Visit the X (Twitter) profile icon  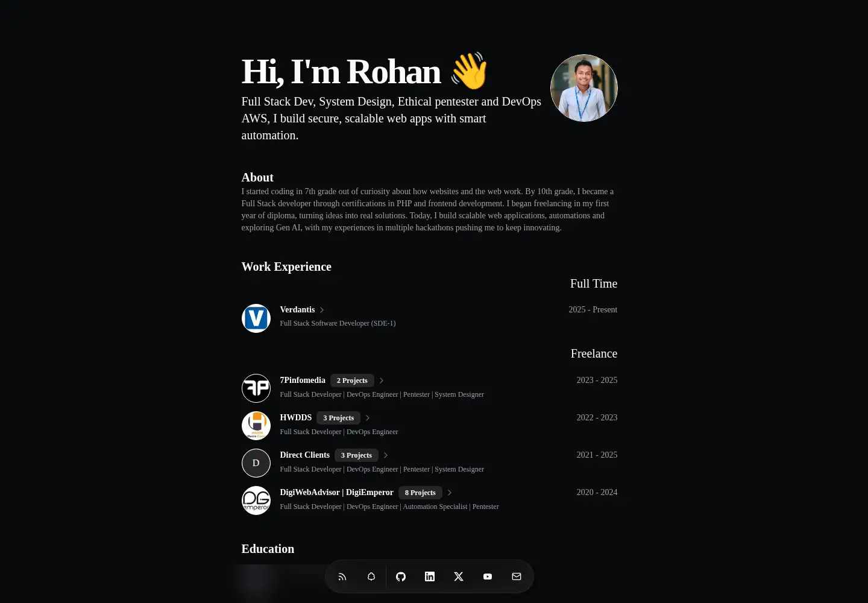tap(459, 576)
